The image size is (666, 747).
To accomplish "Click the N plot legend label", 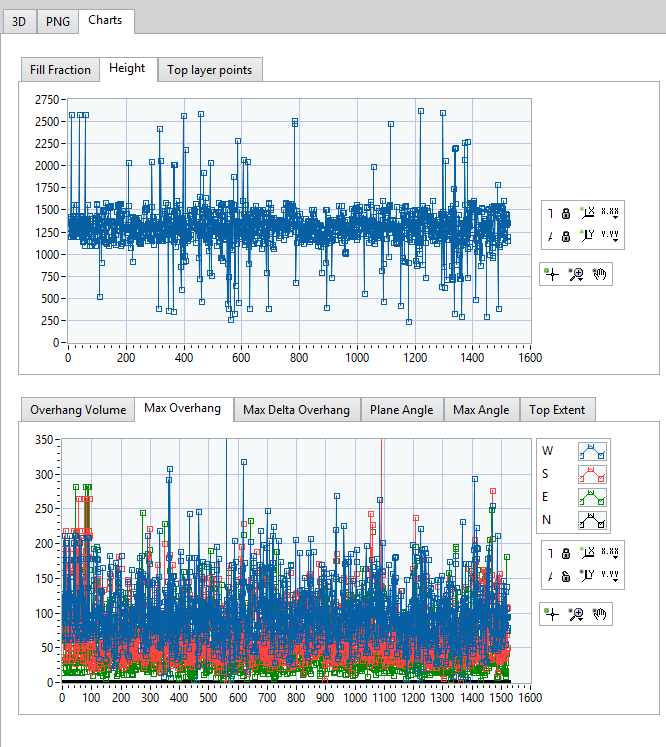I will pos(546,520).
